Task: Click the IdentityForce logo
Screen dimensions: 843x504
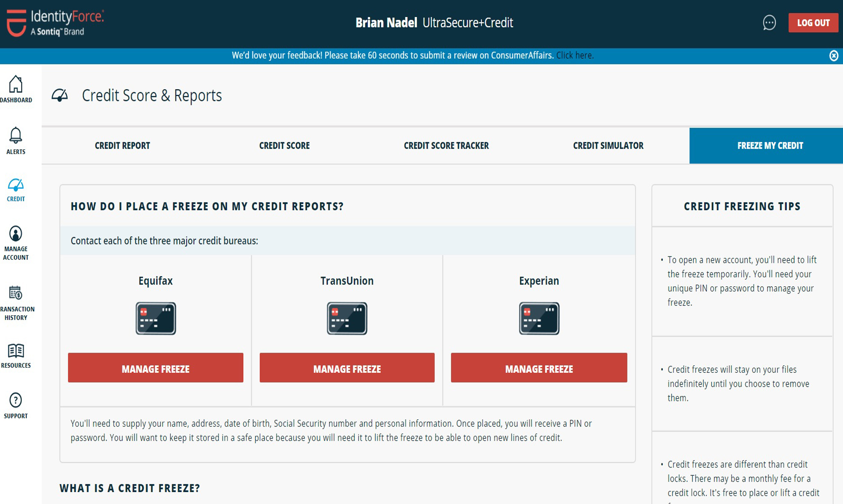Action: click(55, 23)
